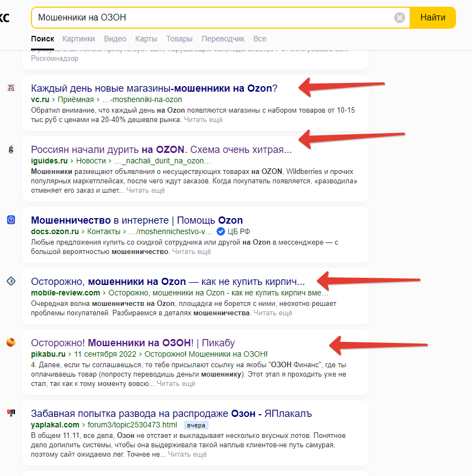472x476 pixels.
Task: Click the docs.ozon.ru favicon
Action: pyautogui.click(x=11, y=220)
